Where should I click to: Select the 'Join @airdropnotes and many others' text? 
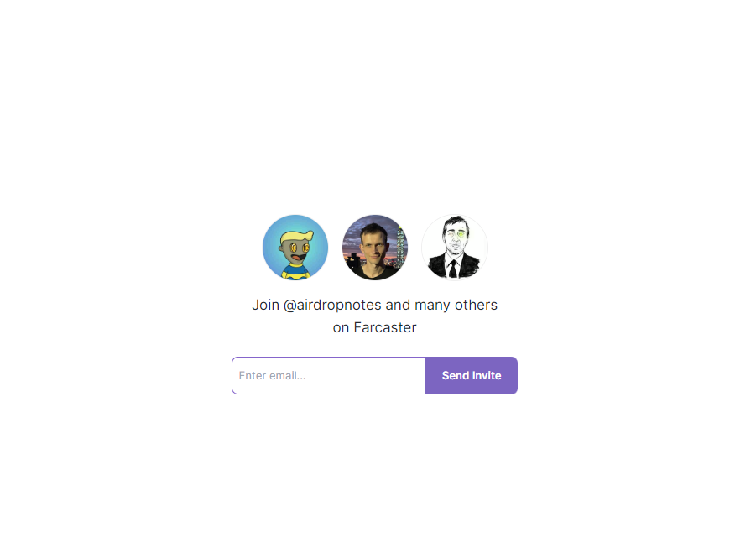click(x=374, y=306)
